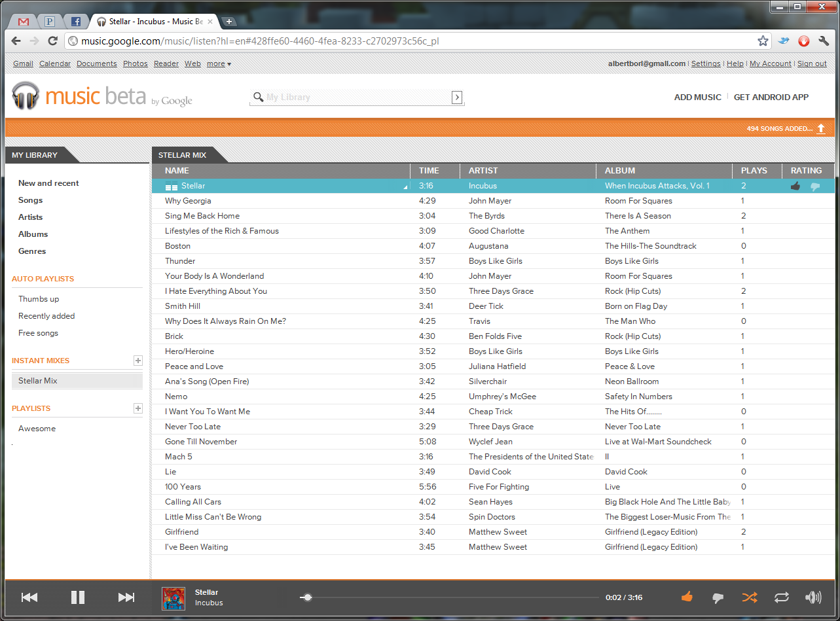Bookmark this page with the star
The image size is (840, 621).
(763, 41)
